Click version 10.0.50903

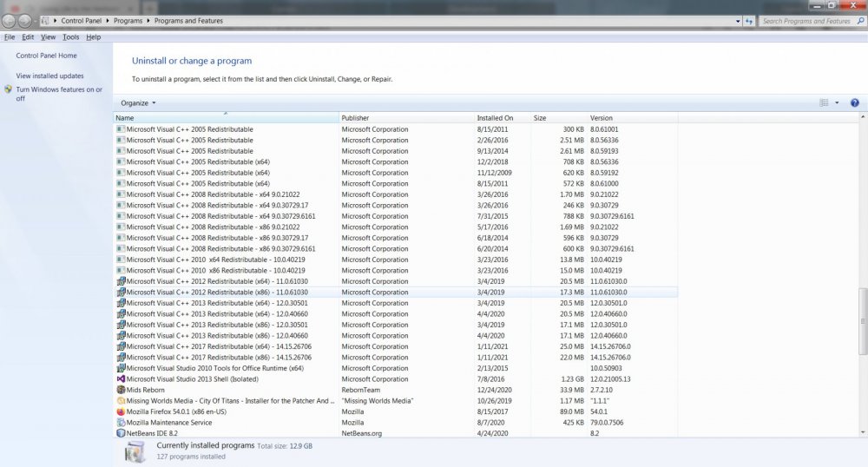606,368
